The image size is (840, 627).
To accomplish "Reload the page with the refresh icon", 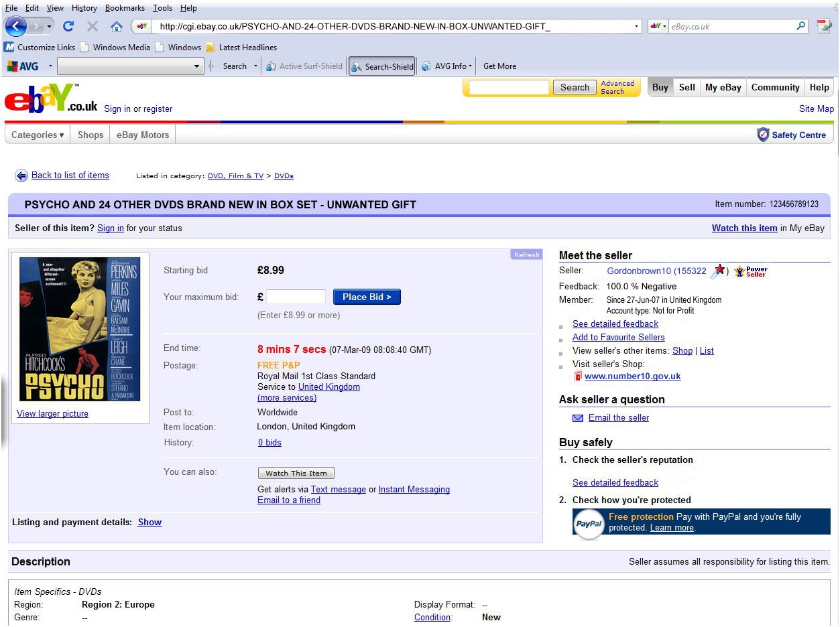I will tap(68, 26).
